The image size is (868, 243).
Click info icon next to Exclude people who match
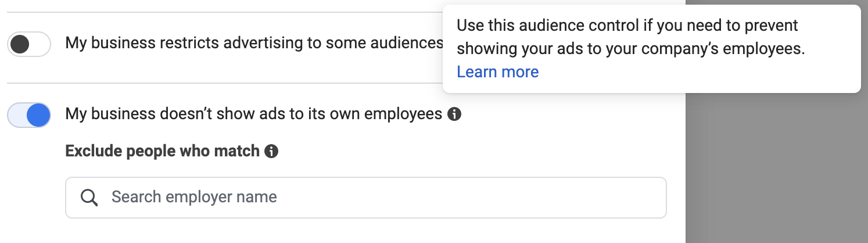pos(271,152)
